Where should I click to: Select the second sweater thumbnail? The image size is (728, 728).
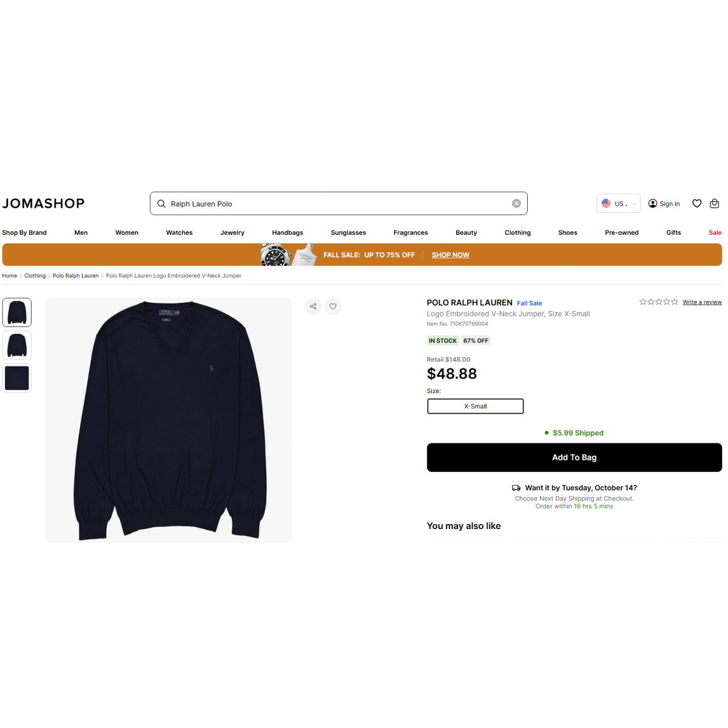click(17, 345)
